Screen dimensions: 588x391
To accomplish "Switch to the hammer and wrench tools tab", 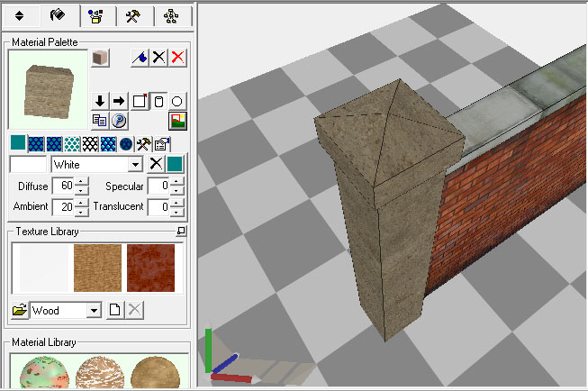I will click(132, 16).
